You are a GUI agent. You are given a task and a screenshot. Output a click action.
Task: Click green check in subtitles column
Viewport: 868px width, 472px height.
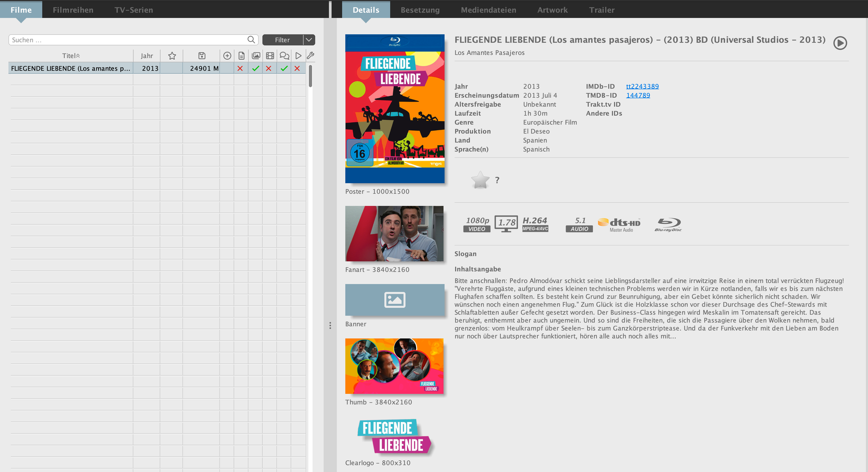[284, 68]
